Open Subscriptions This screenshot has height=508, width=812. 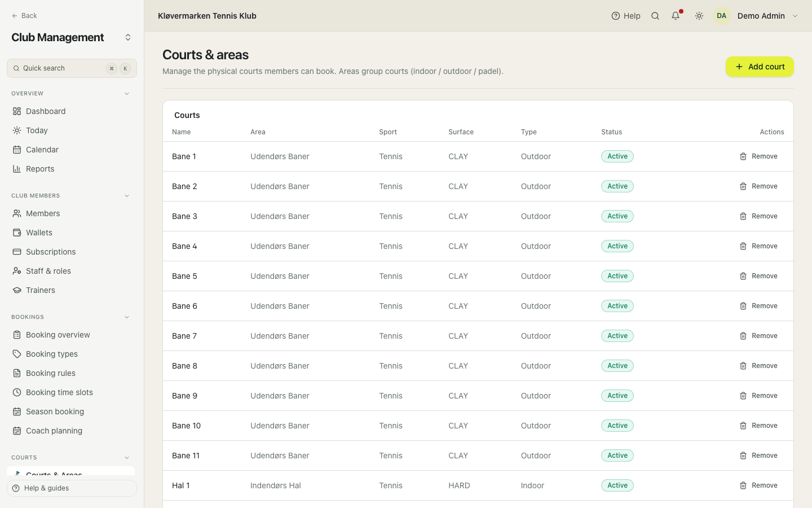[72, 252]
